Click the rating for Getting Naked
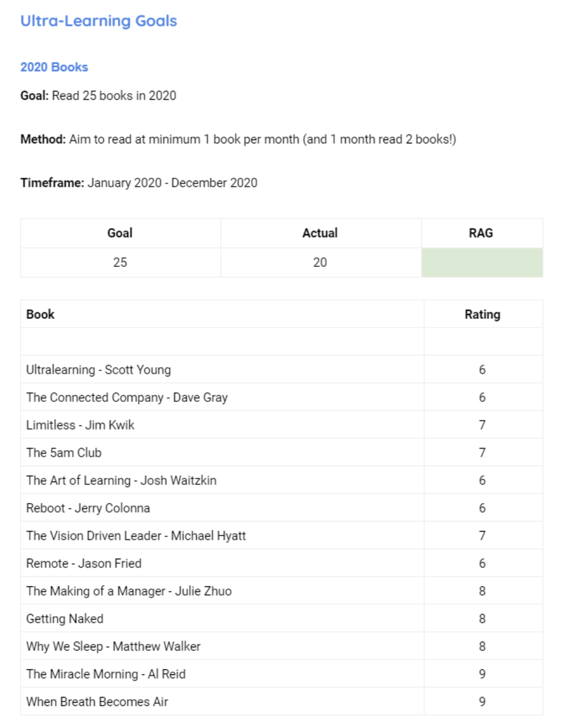This screenshot has width=564, height=728. click(482, 619)
